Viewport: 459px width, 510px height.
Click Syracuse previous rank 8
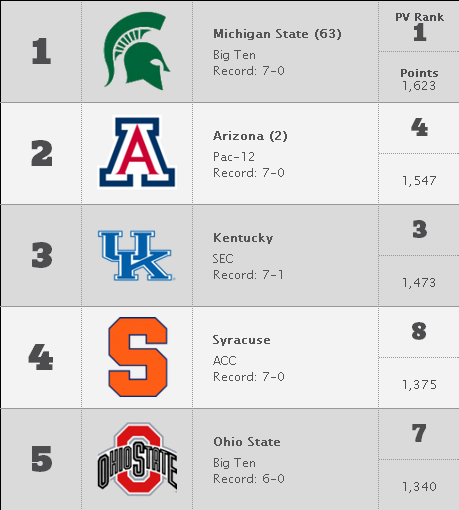pos(419,331)
